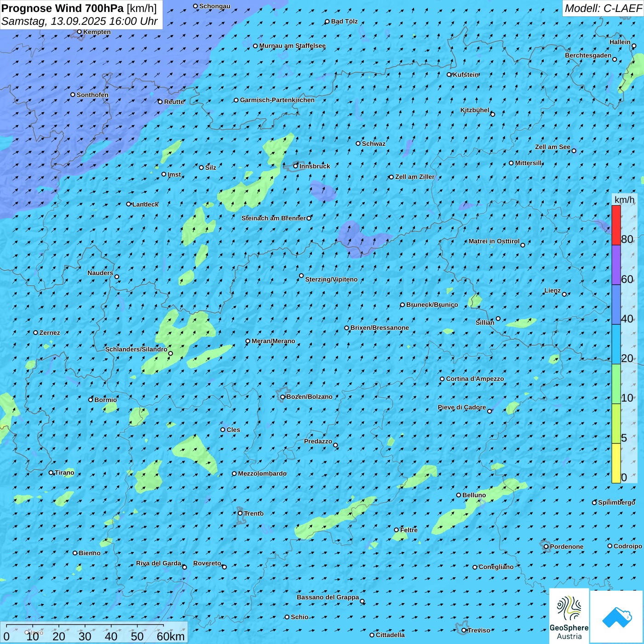The width and height of the screenshot is (644, 644).
Task: Click the Trento city marker
Action: point(240,513)
